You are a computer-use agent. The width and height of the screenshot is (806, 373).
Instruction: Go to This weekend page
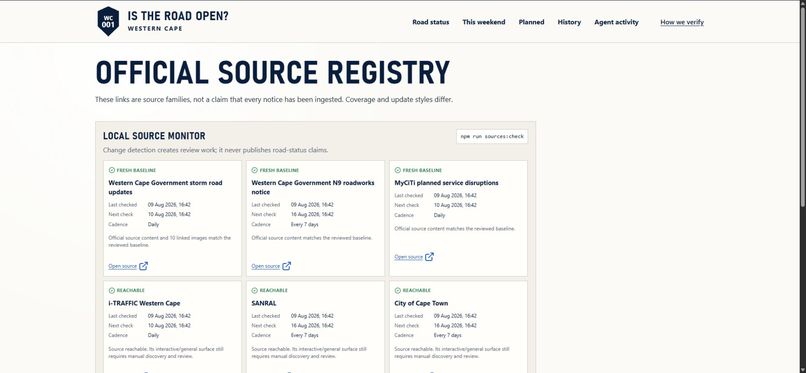tap(484, 22)
